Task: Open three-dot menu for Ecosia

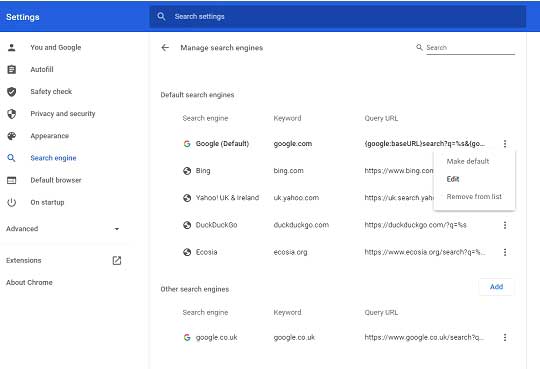Action: 505,252
